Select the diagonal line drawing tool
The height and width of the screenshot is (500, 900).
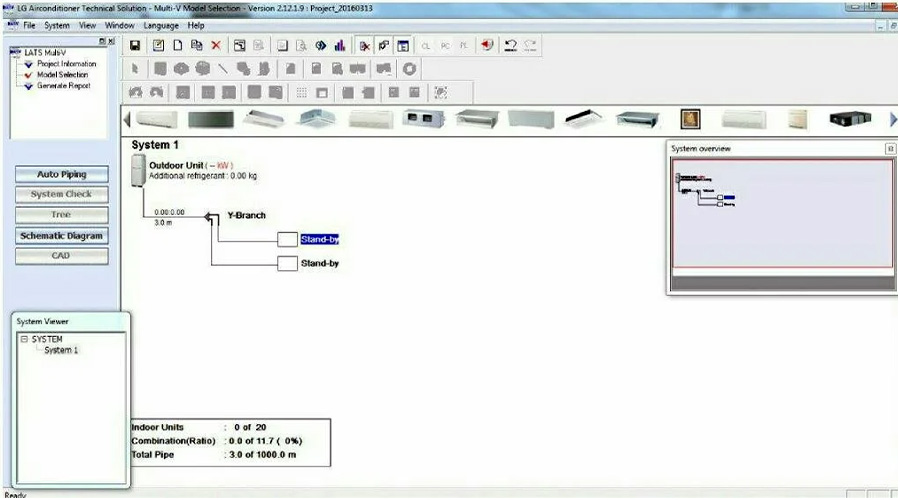click(223, 69)
